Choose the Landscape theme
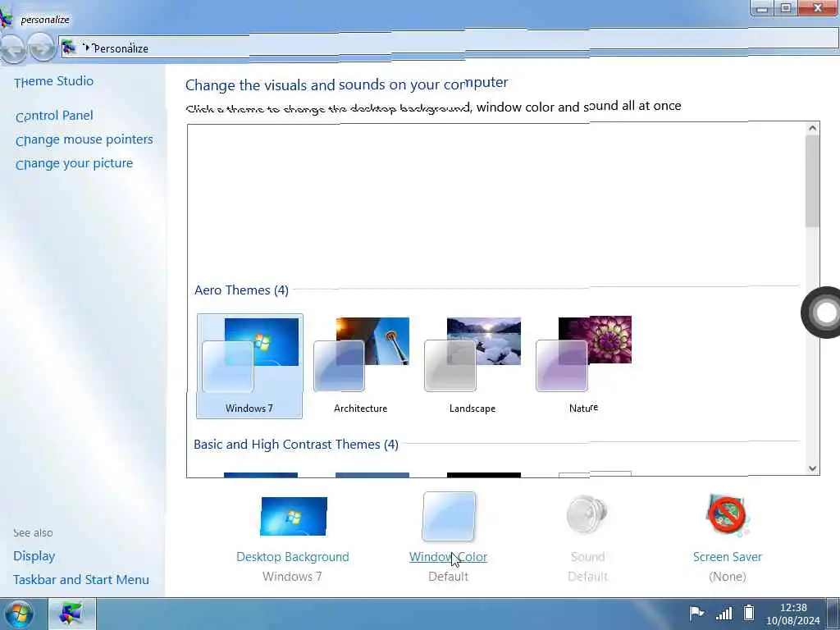The image size is (840, 630). 472,366
